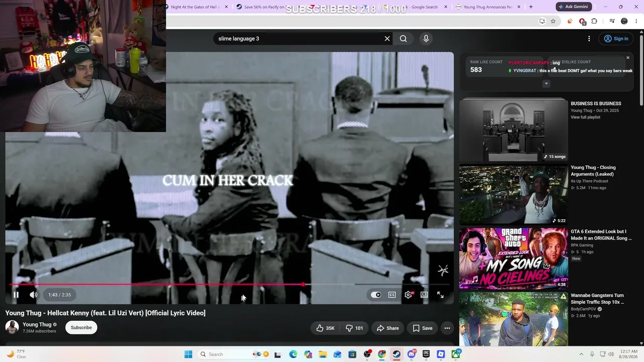Save the video to a playlist

click(x=423, y=328)
